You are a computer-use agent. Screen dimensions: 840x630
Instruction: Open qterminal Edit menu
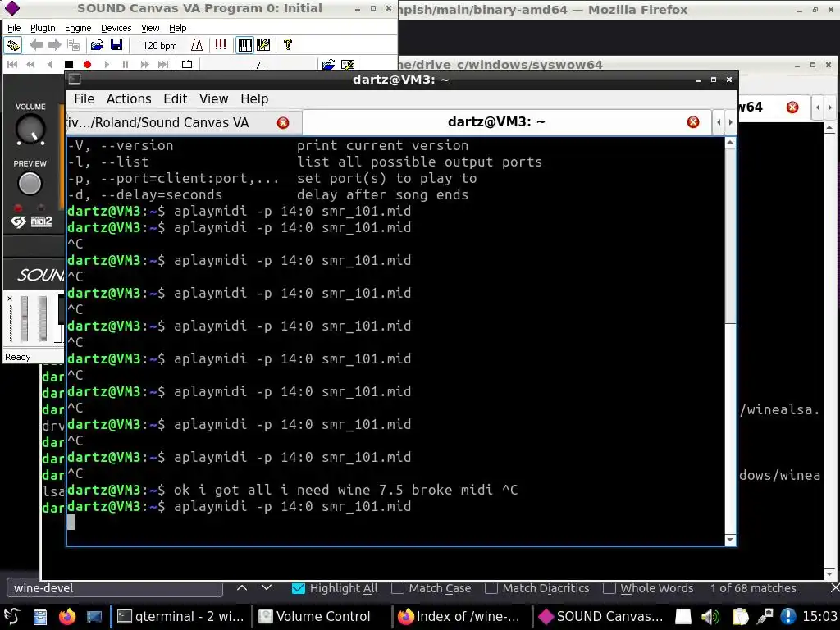point(176,99)
